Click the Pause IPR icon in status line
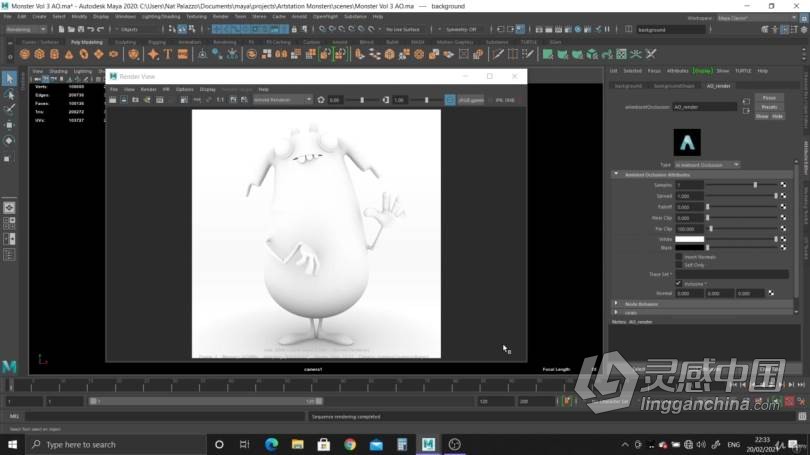 click(x=608, y=29)
